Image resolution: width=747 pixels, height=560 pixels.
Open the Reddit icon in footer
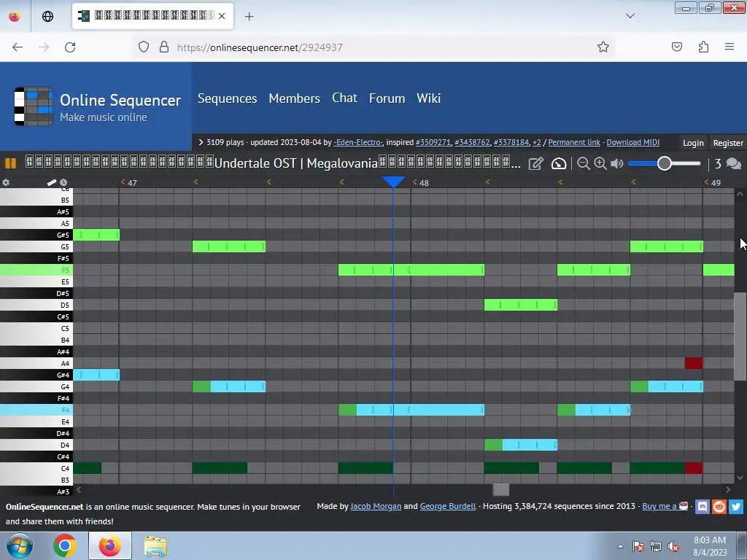tap(719, 506)
